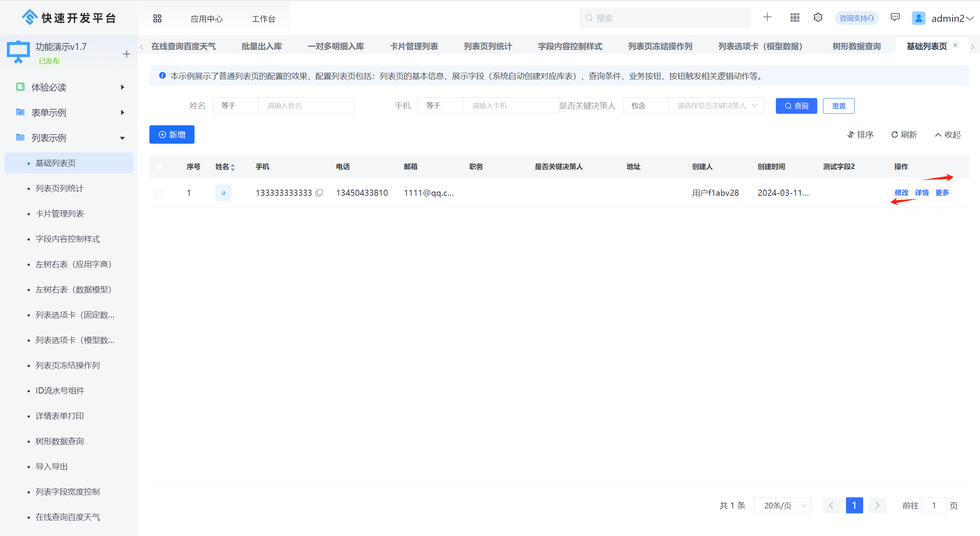The width and height of the screenshot is (980, 536).
Task: Collapse the query panel with 收起
Action: pos(948,135)
